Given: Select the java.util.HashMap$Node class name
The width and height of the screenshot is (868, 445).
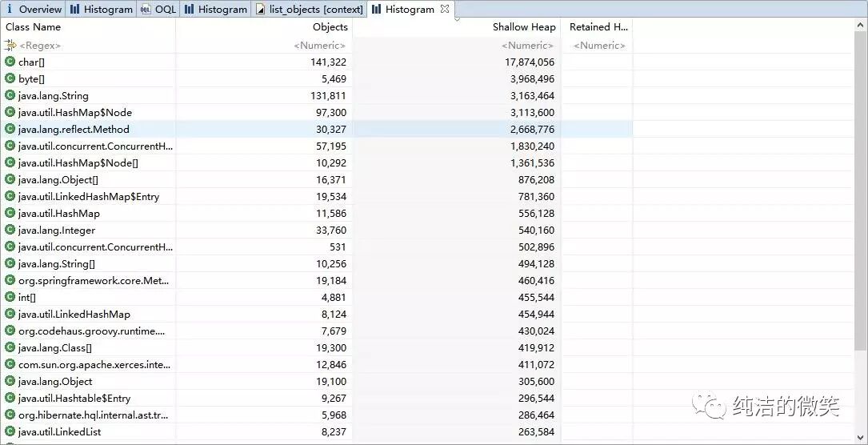Looking at the screenshot, I should pyautogui.click(x=74, y=112).
